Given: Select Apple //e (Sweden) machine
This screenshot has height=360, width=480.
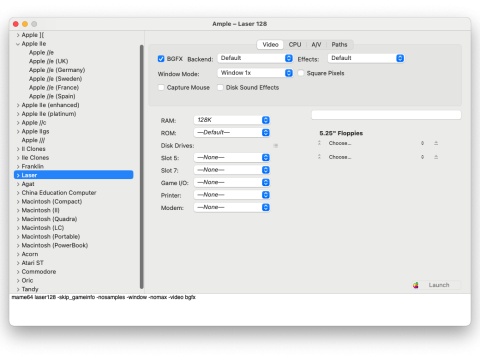Looking at the screenshot, I should 56,79.
